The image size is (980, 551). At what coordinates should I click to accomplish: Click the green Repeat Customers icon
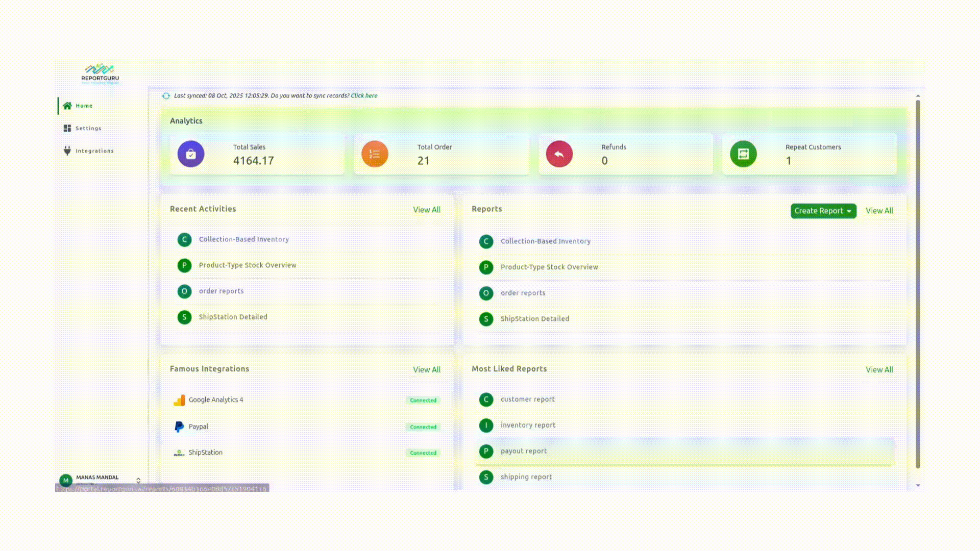[x=743, y=154]
